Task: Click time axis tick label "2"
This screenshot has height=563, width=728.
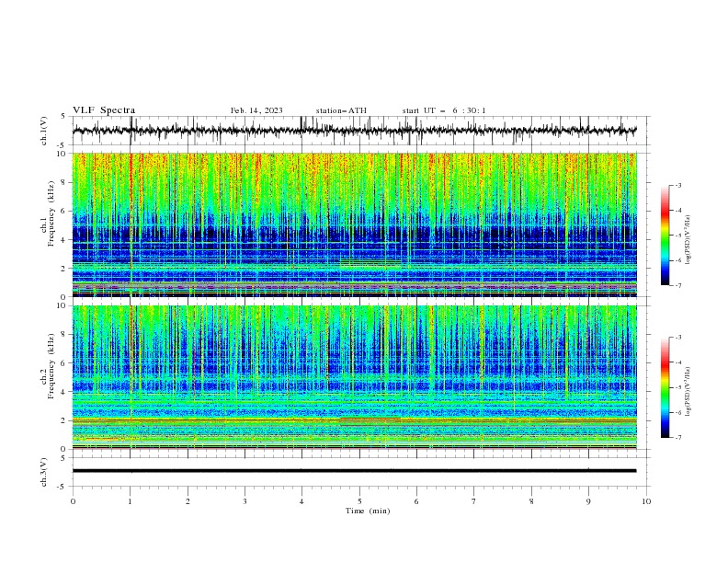Action: click(x=188, y=501)
